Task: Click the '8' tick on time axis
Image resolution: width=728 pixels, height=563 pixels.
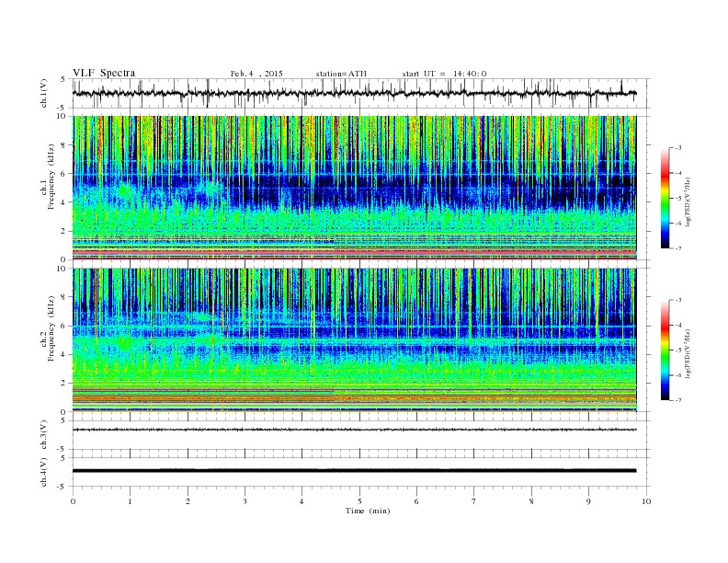Action: pyautogui.click(x=531, y=501)
